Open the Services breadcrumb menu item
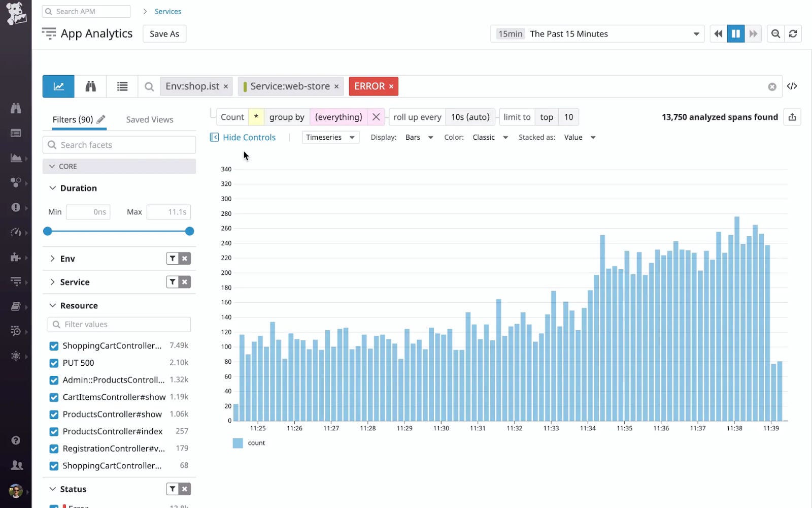812x508 pixels. point(167,11)
